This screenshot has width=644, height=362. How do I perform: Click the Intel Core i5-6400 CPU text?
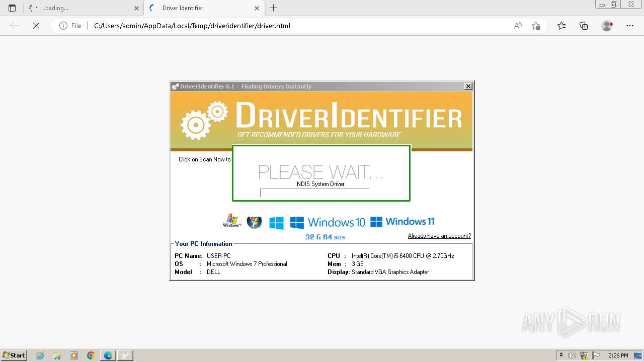[x=403, y=256]
